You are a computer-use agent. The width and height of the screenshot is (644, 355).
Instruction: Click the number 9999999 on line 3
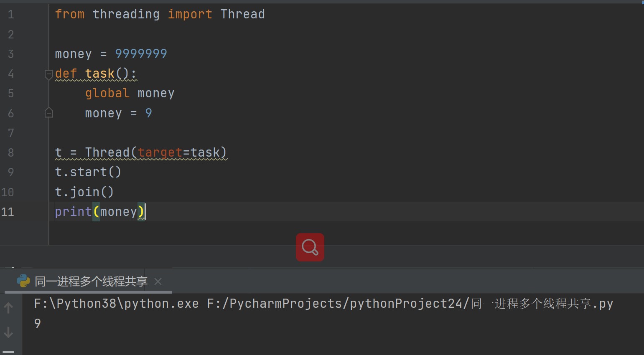(141, 54)
